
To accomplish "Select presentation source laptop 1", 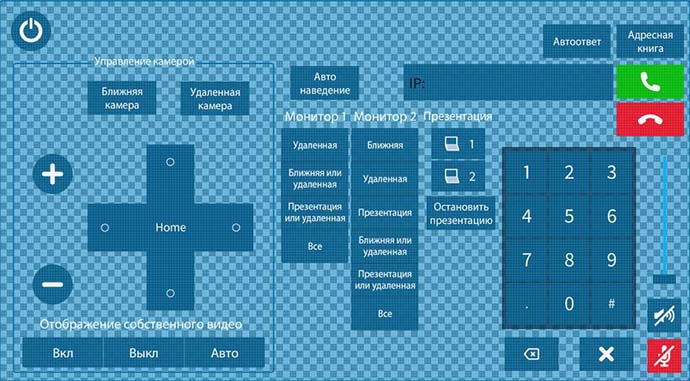I will pyautogui.click(x=458, y=144).
